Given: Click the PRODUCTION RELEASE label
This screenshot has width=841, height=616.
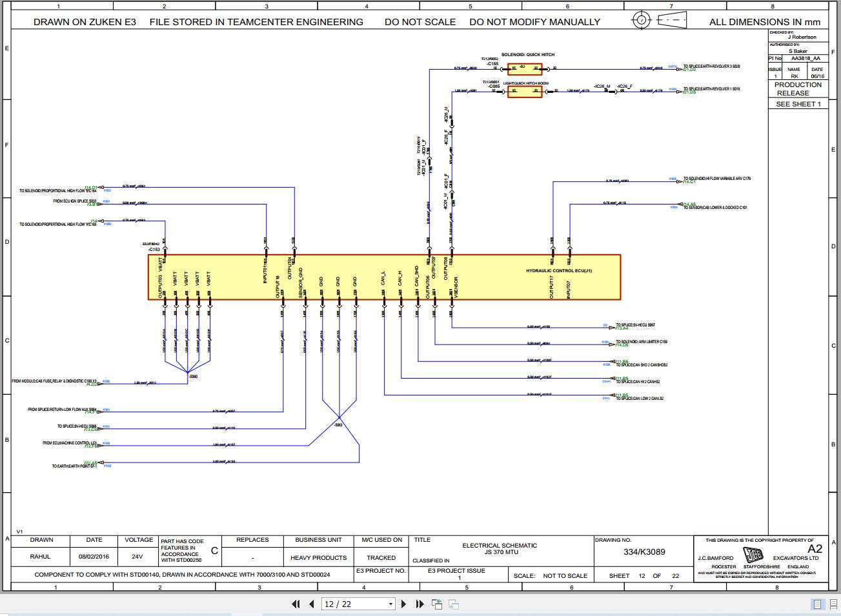Looking at the screenshot, I should 798,88.
